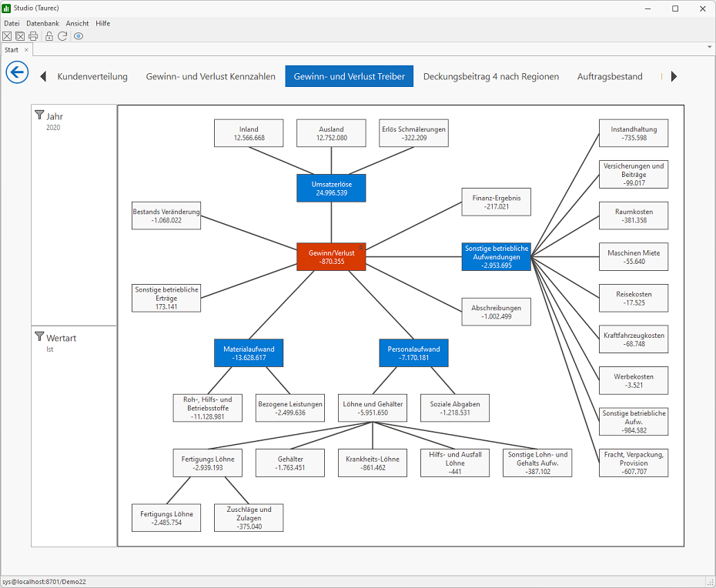Switch to the Kundenverteilung tab
The width and height of the screenshot is (716, 588).
92,76
